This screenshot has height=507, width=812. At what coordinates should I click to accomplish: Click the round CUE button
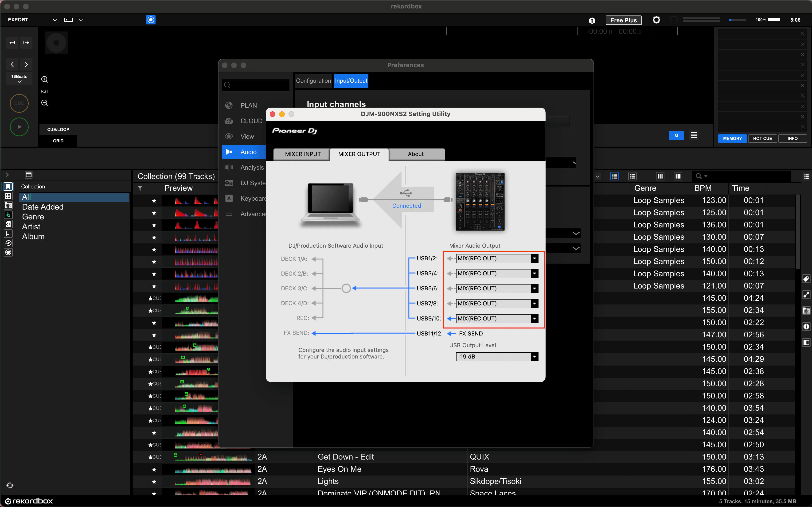(x=19, y=103)
